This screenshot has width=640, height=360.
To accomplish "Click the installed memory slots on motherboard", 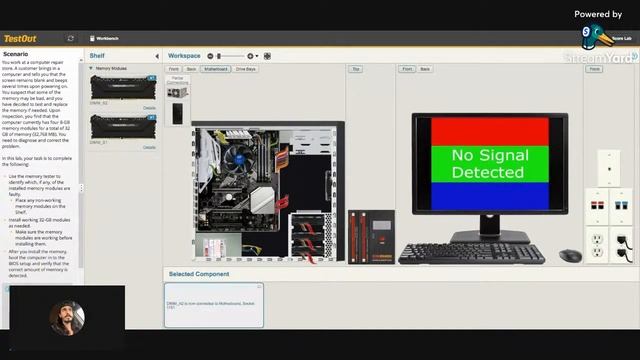I will [266, 157].
